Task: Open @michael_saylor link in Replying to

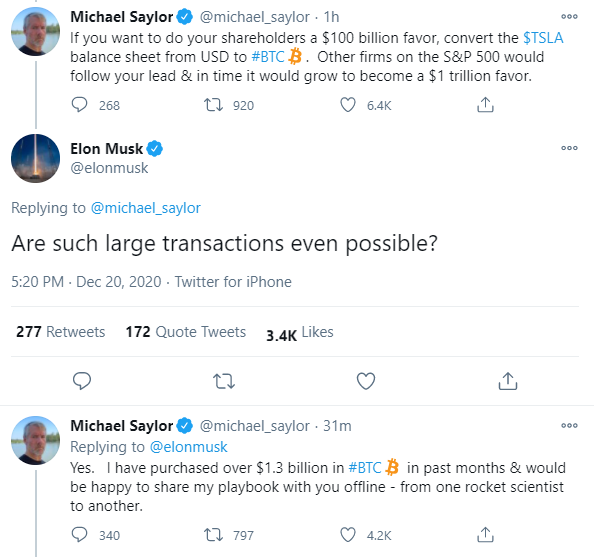Action: [x=145, y=208]
